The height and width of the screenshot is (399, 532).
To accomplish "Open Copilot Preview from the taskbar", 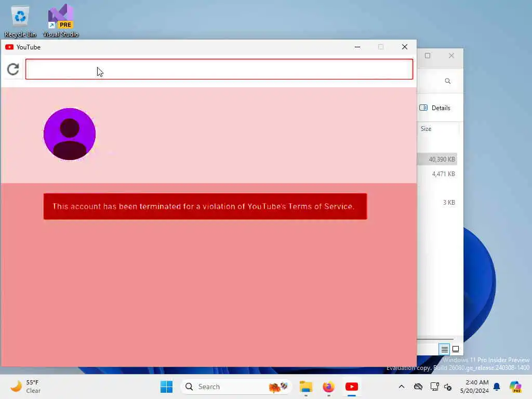I will tap(515, 387).
